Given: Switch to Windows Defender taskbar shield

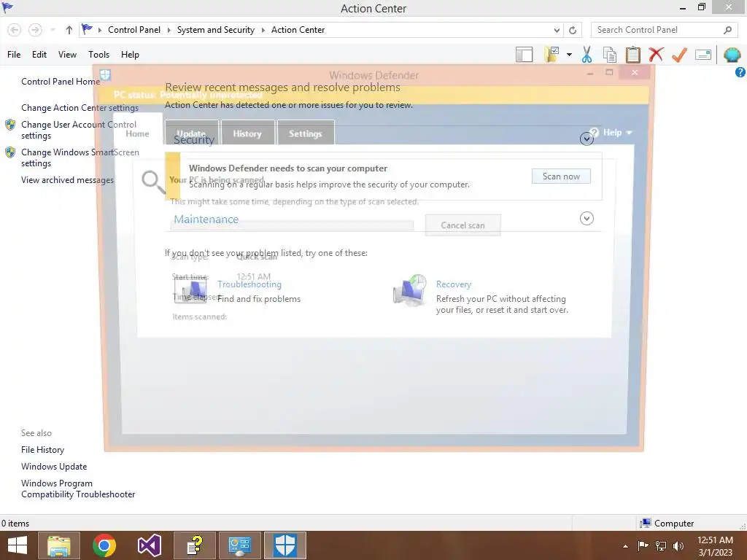Looking at the screenshot, I should click(x=285, y=545).
